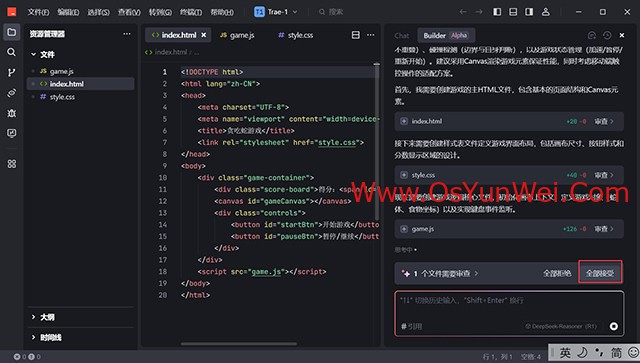640x363 pixels.
Task: Expand the game.js change card
Action: [x=404, y=229]
